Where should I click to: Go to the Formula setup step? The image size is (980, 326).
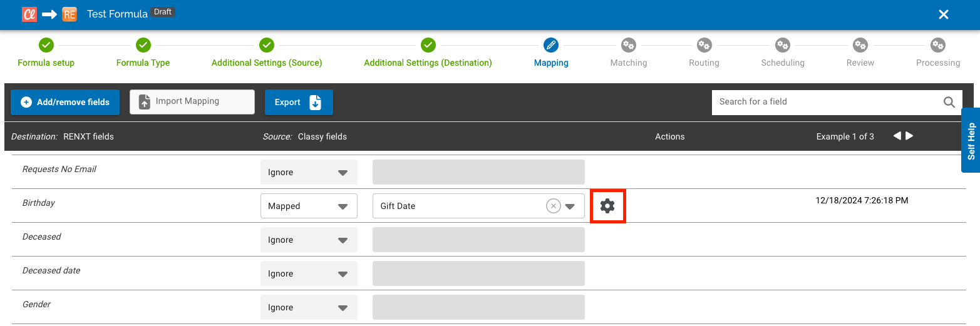(x=46, y=63)
